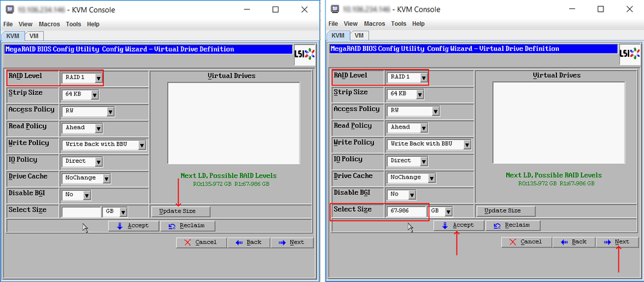This screenshot has height=282, width=644.
Task: Go Back in right window wizard
Action: tap(574, 242)
